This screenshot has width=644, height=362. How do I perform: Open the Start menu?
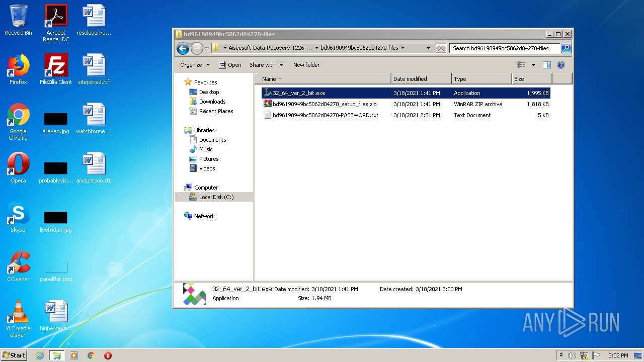[x=14, y=355]
